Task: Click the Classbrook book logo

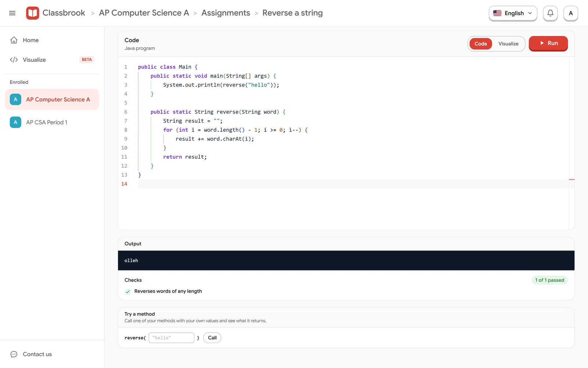Action: tap(33, 13)
